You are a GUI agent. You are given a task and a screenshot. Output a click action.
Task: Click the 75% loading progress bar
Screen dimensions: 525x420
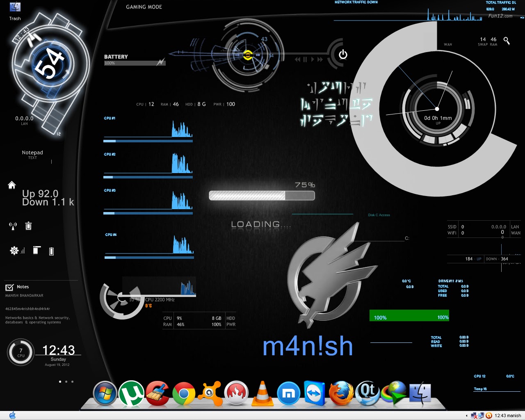262,196
